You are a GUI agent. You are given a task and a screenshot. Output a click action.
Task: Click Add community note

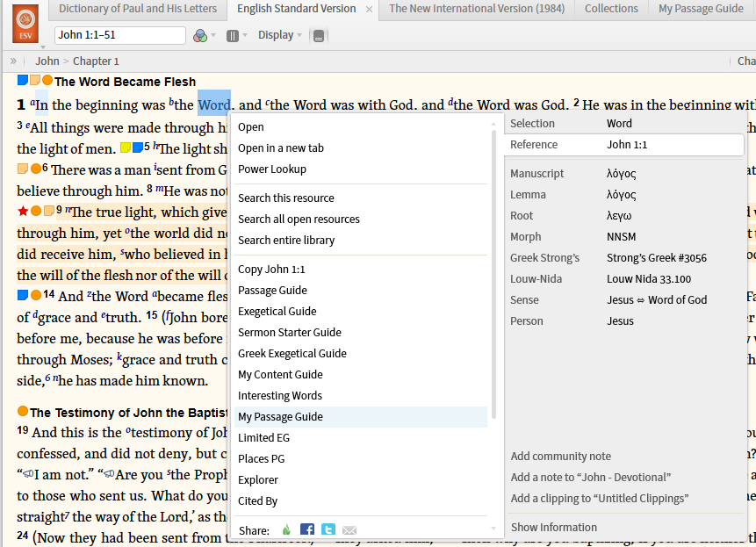(x=561, y=456)
